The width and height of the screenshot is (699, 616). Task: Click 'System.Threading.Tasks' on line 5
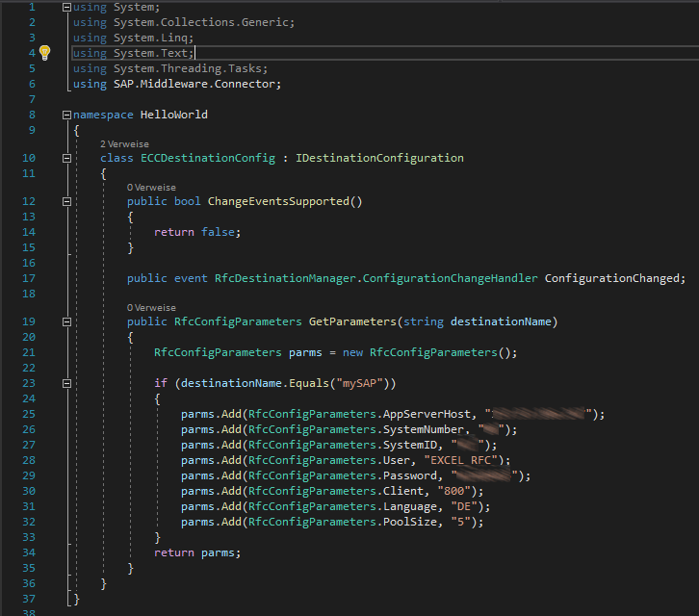coord(187,68)
